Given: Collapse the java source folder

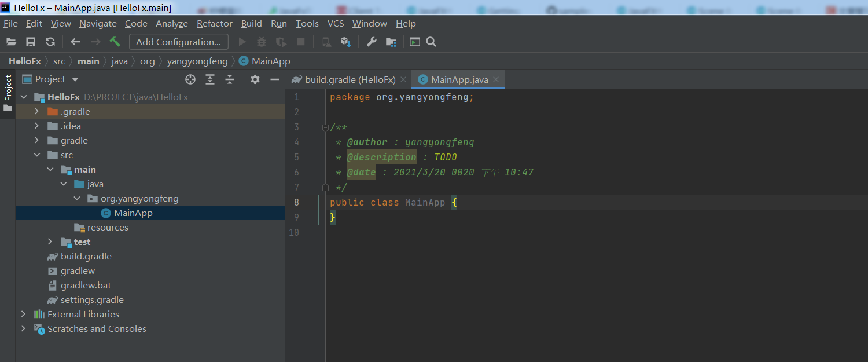Looking at the screenshot, I should click(x=64, y=184).
